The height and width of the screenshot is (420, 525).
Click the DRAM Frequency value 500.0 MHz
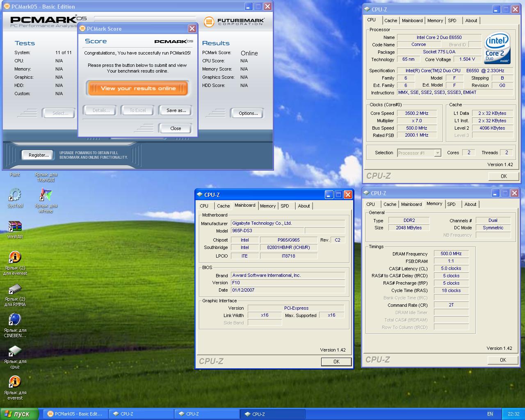(x=451, y=254)
